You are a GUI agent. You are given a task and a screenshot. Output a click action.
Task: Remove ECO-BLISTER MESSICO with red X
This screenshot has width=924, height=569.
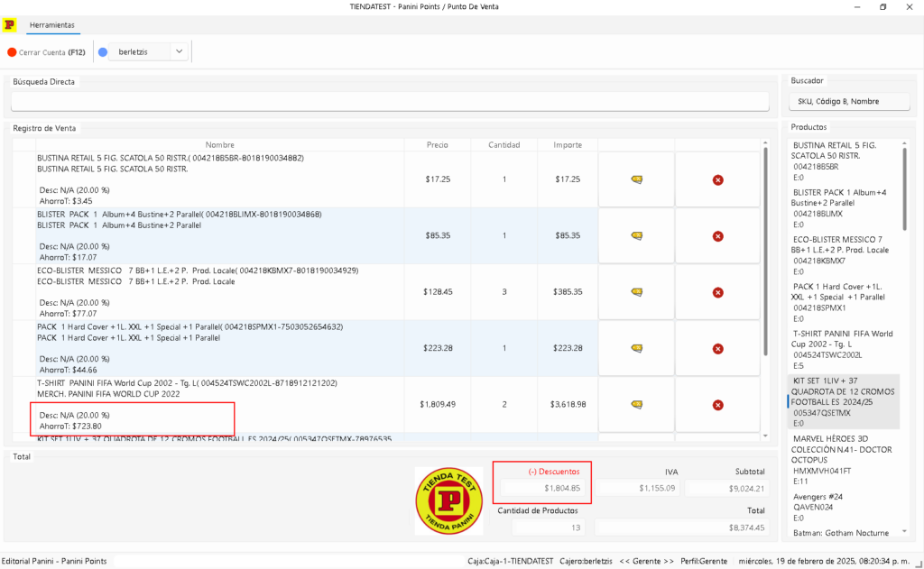[x=717, y=293]
